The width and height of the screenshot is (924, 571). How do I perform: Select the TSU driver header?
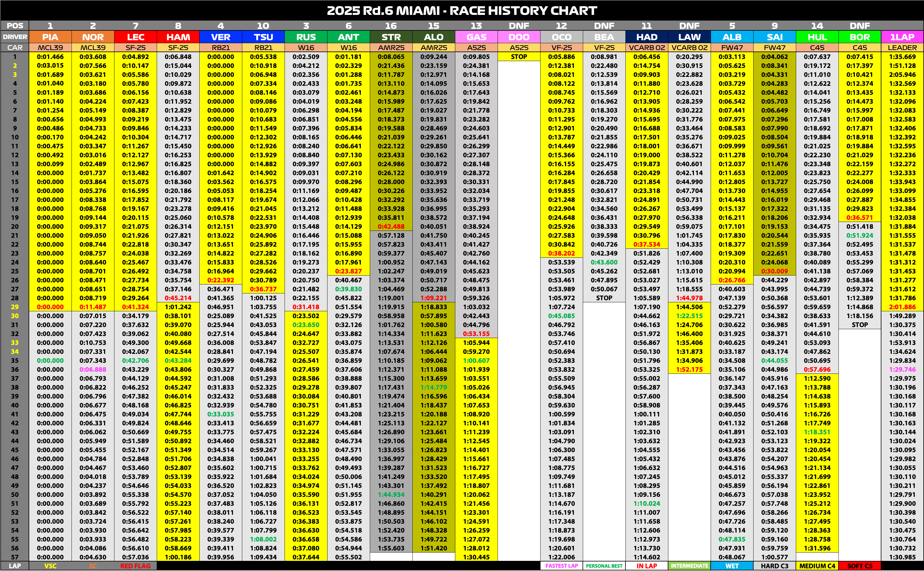click(263, 37)
